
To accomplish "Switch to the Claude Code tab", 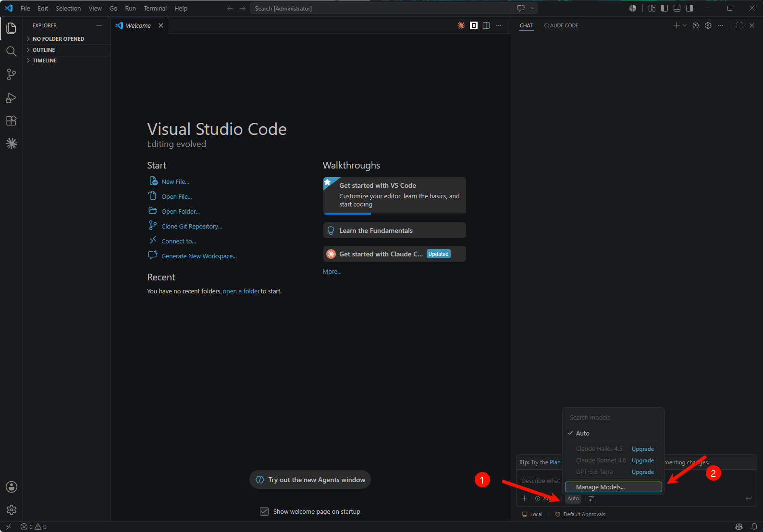I will click(x=561, y=25).
